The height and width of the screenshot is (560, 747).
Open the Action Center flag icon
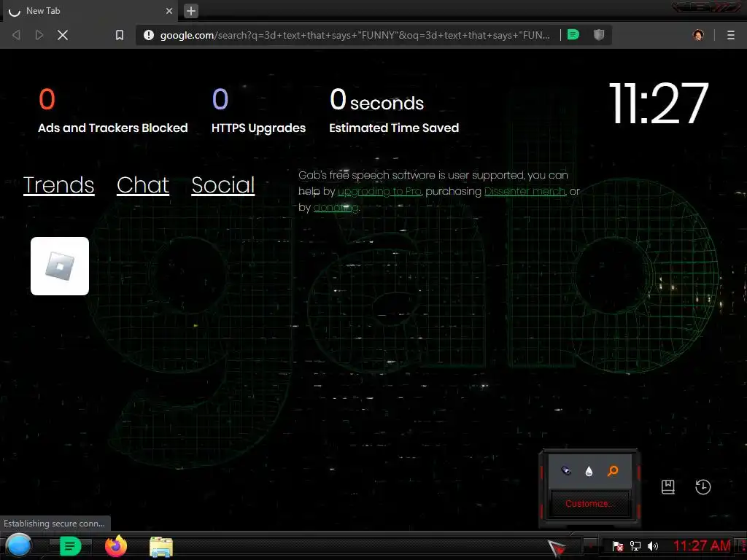(x=617, y=545)
